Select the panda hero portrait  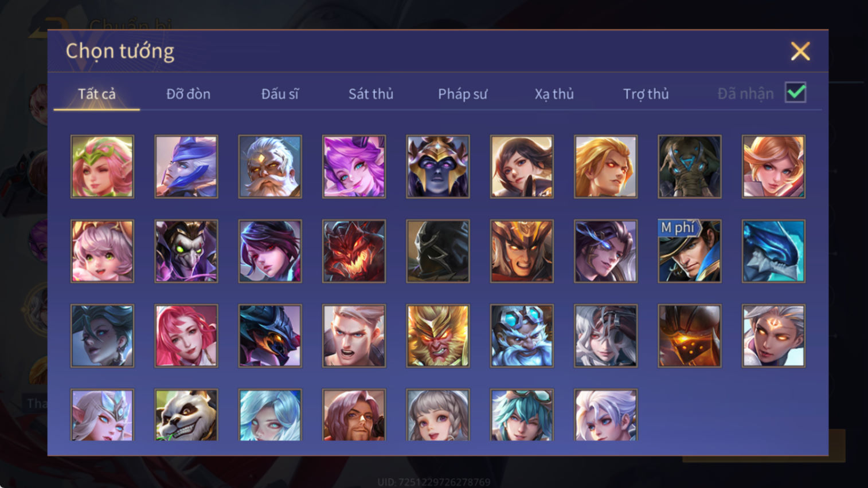click(186, 415)
